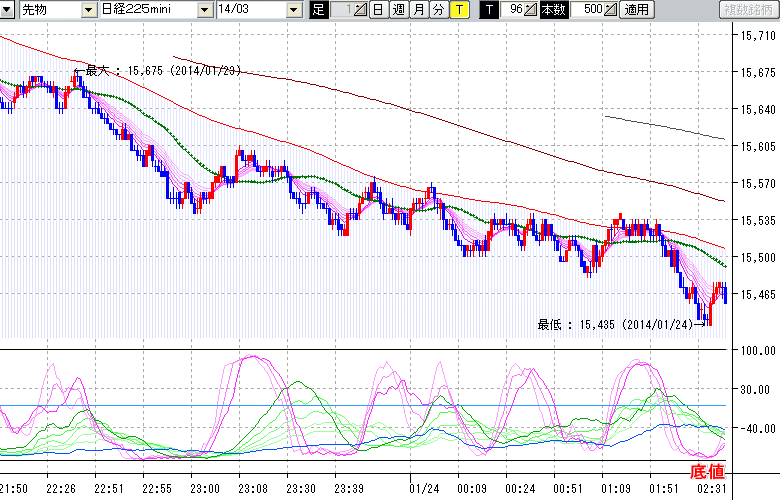This screenshot has width=780, height=500.
Task: Select the 日 (daily) candle period button
Action: [377, 10]
